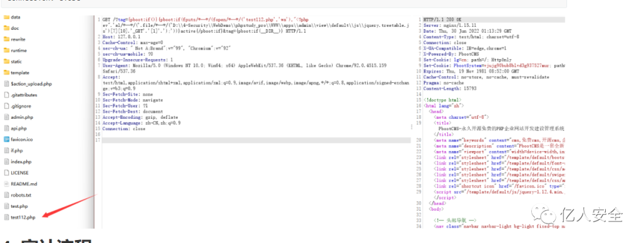Click the request line 'sec-ch-ua-mobile: ?0'
Image resolution: width=644 pixels, height=243 pixels.
pyautogui.click(x=128, y=54)
